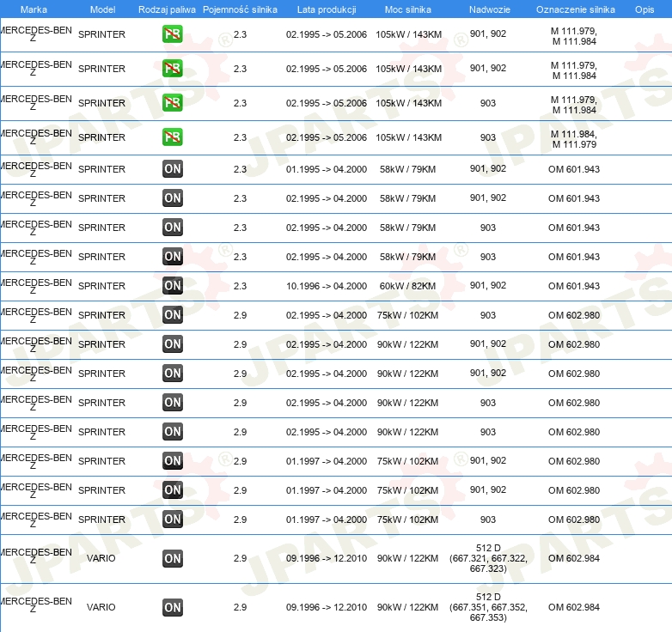Click the Model column header
Image resolution: width=672 pixels, height=632 pixels.
click(102, 9)
